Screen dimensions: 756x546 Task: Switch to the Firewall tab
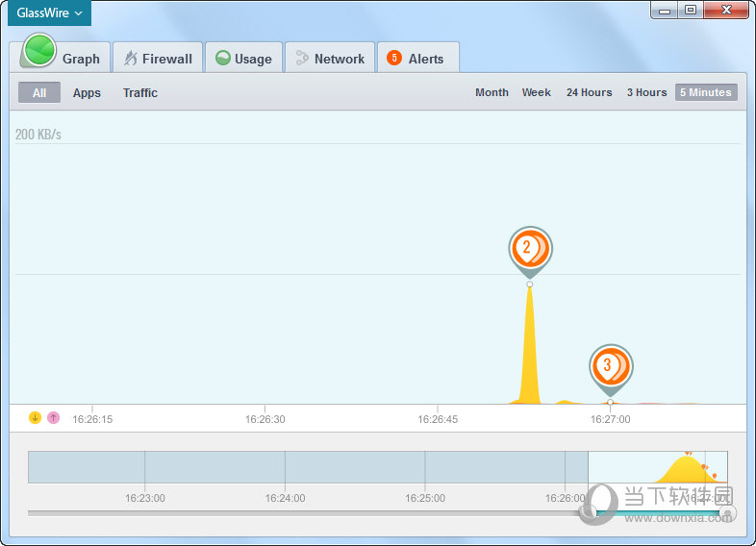[158, 58]
